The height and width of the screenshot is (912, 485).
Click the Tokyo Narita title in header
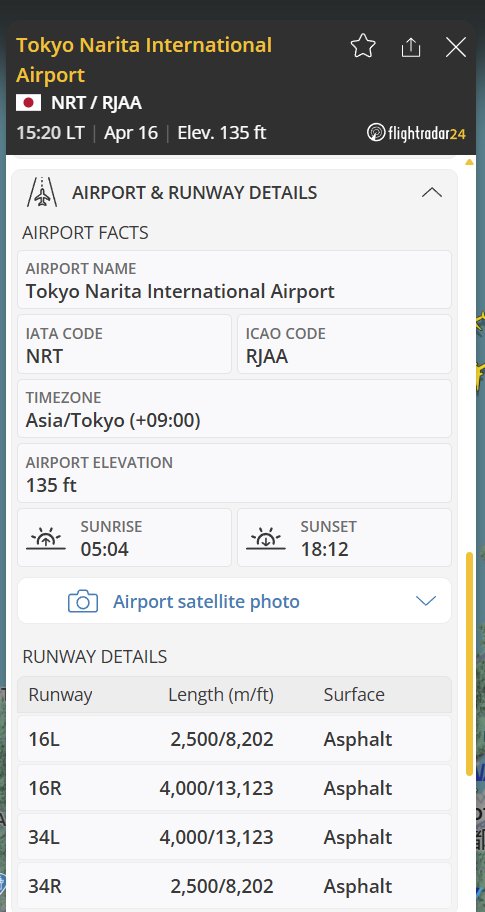tap(144, 60)
